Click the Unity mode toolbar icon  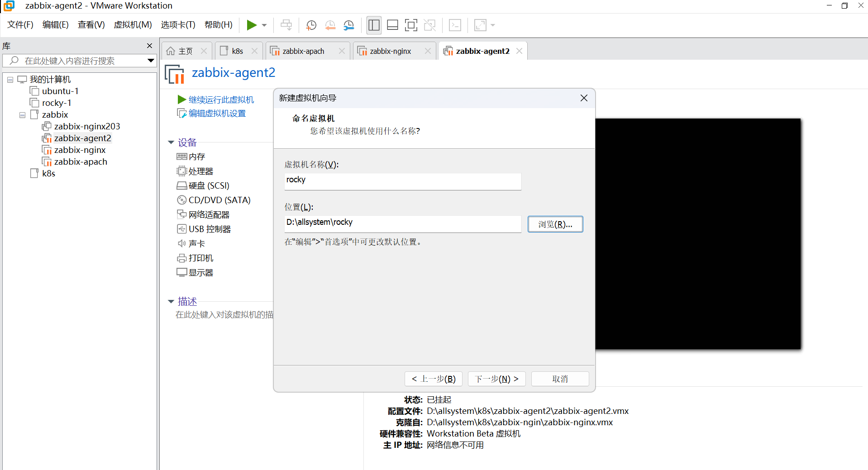click(x=430, y=25)
